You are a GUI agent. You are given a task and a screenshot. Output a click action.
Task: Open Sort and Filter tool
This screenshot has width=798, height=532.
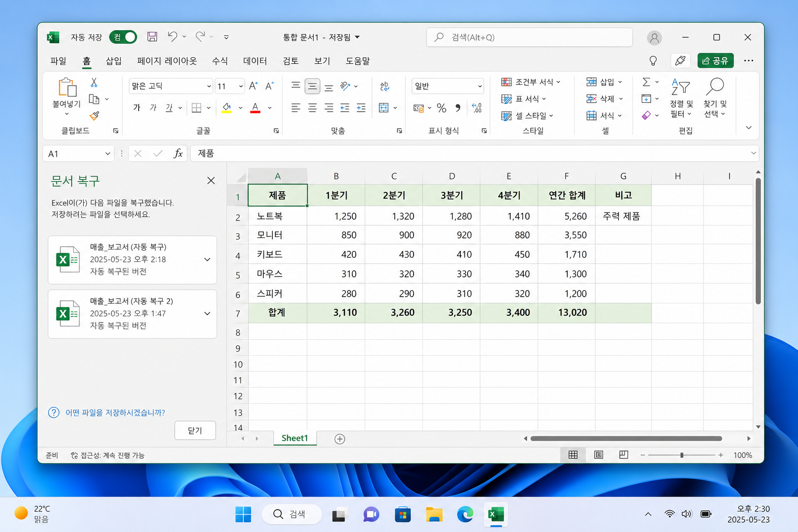[681, 98]
